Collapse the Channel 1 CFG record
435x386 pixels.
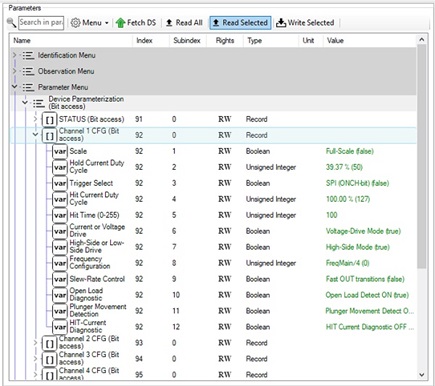pyautogui.click(x=35, y=135)
